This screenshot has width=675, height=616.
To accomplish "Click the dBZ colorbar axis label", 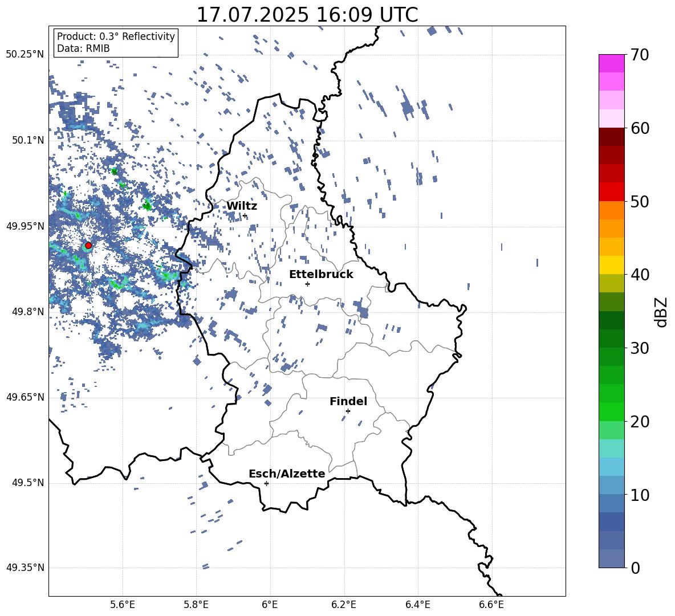I will click(661, 312).
